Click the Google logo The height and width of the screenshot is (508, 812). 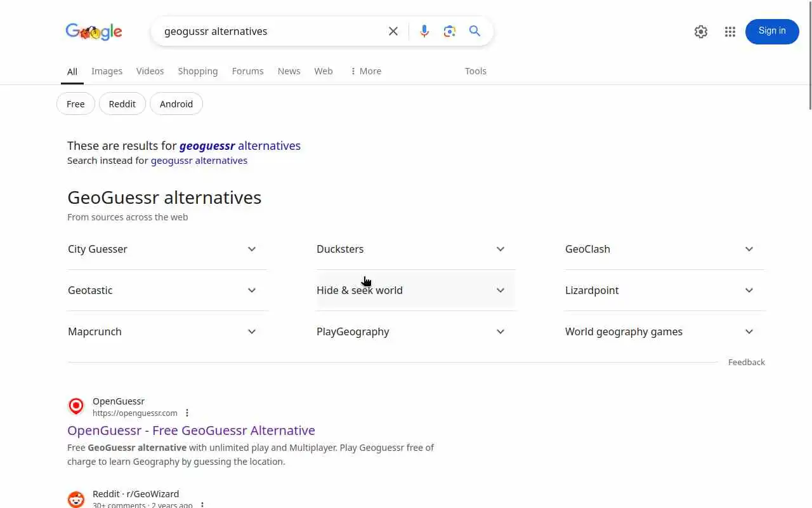(x=93, y=31)
